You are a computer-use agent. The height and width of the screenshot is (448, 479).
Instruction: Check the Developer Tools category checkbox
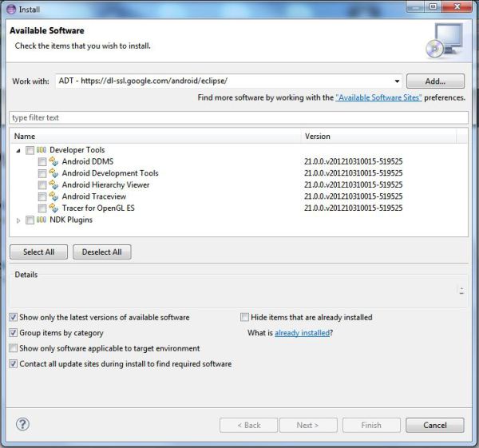(30, 150)
